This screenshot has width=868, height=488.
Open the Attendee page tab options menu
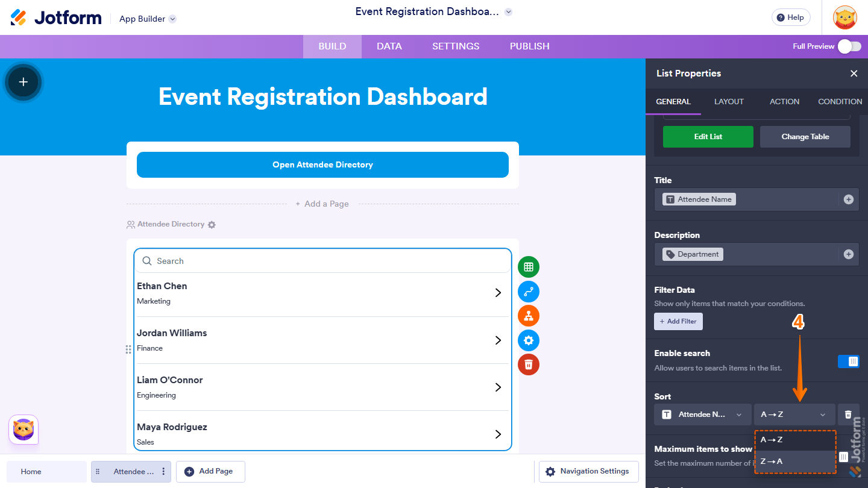pyautogui.click(x=163, y=472)
